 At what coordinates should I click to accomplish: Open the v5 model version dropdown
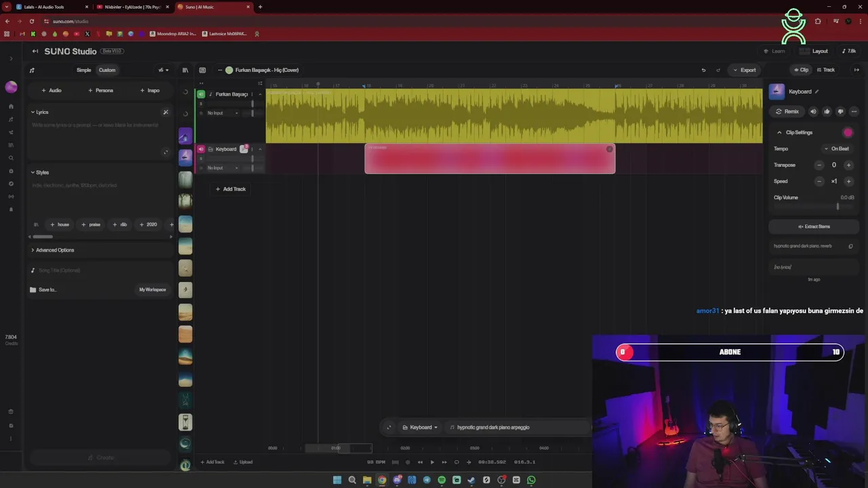(x=163, y=70)
